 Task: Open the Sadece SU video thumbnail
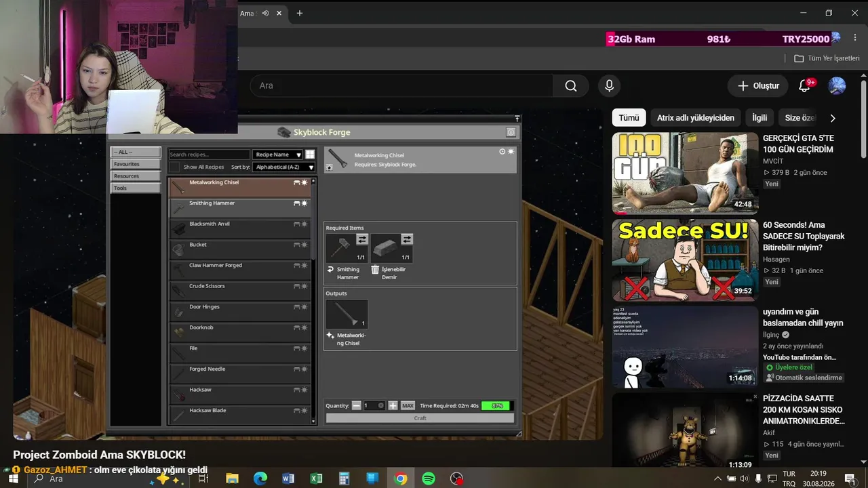click(x=685, y=260)
